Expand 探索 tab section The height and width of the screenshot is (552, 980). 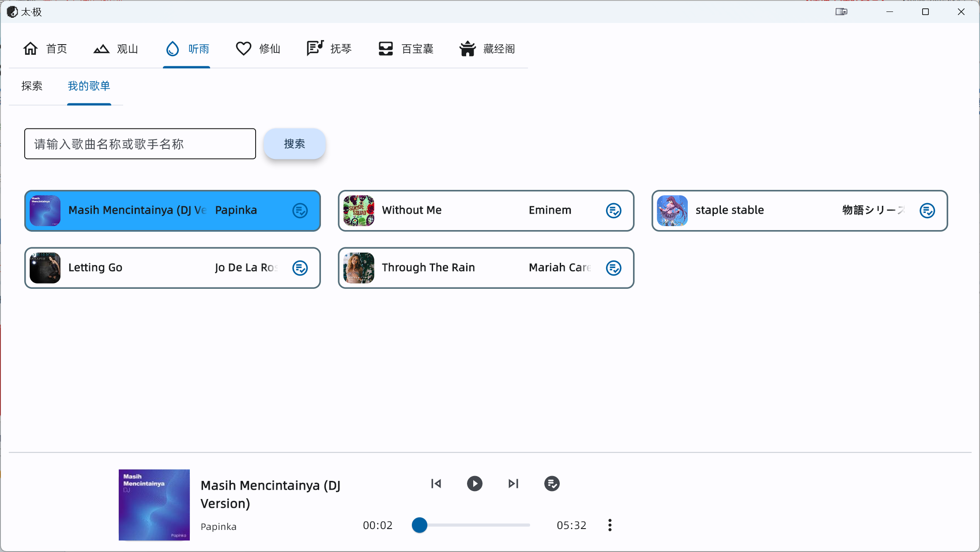click(32, 85)
